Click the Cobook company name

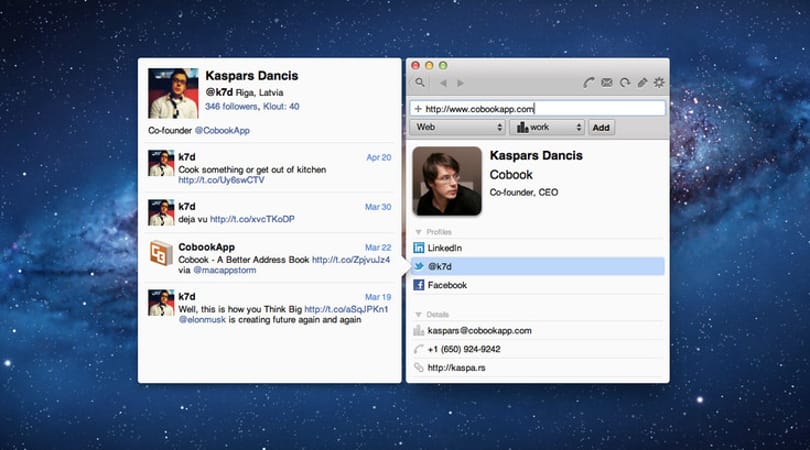(511, 175)
